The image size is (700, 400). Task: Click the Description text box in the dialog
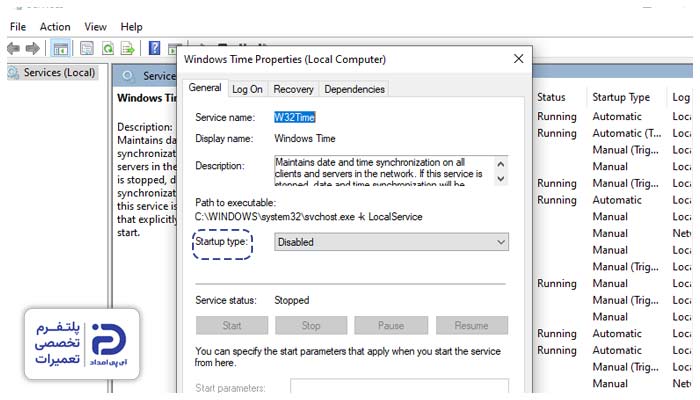tap(391, 171)
